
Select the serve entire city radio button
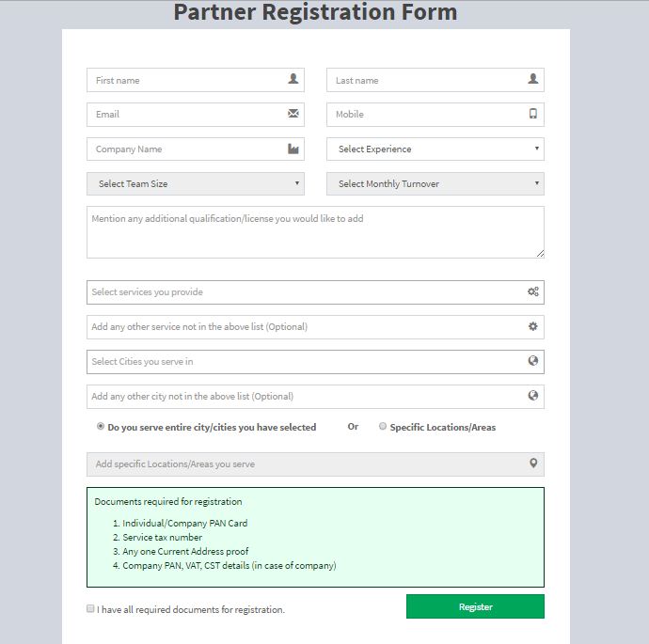pyautogui.click(x=101, y=426)
